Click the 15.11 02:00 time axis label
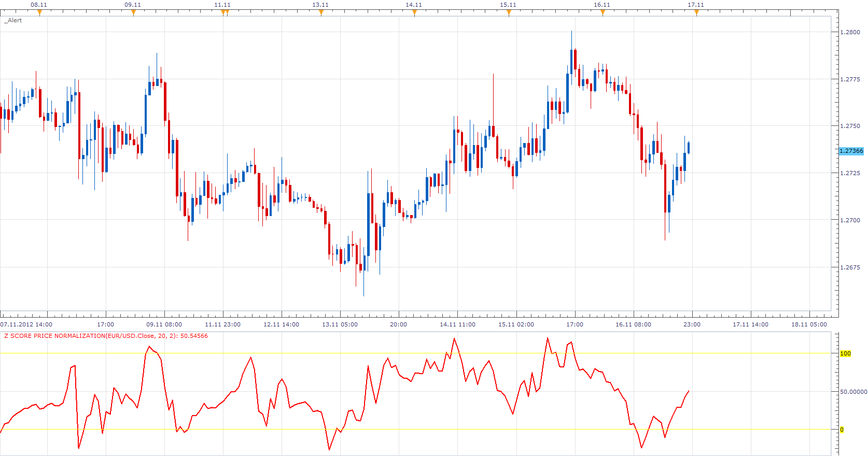868x456 pixels. 516,324
